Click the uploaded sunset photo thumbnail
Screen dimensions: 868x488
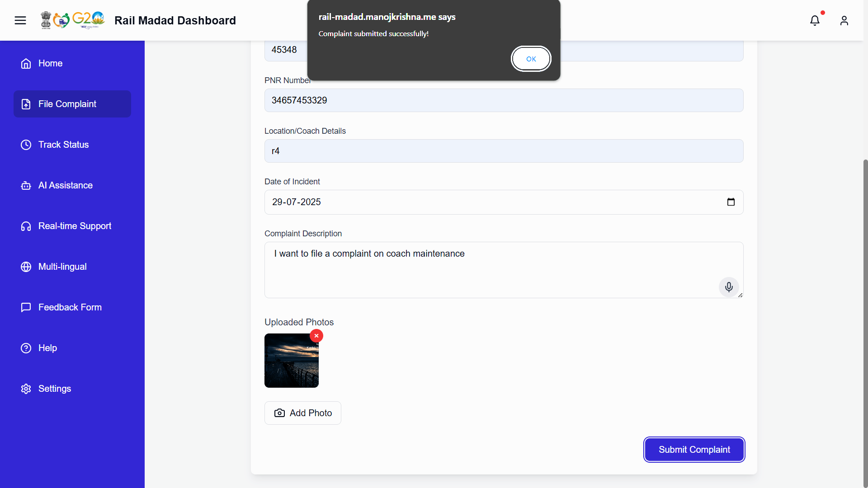pos(292,361)
